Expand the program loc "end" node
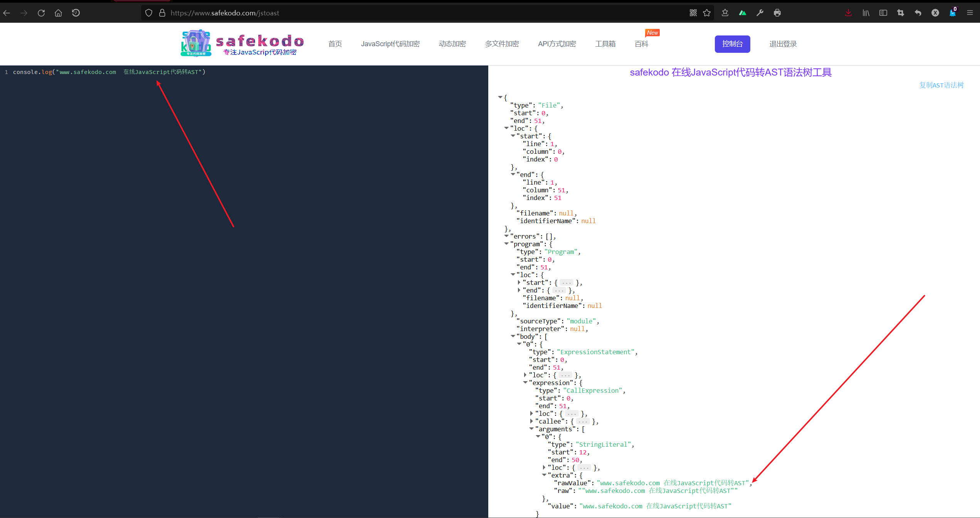Image resolution: width=980 pixels, height=518 pixels. 519,290
